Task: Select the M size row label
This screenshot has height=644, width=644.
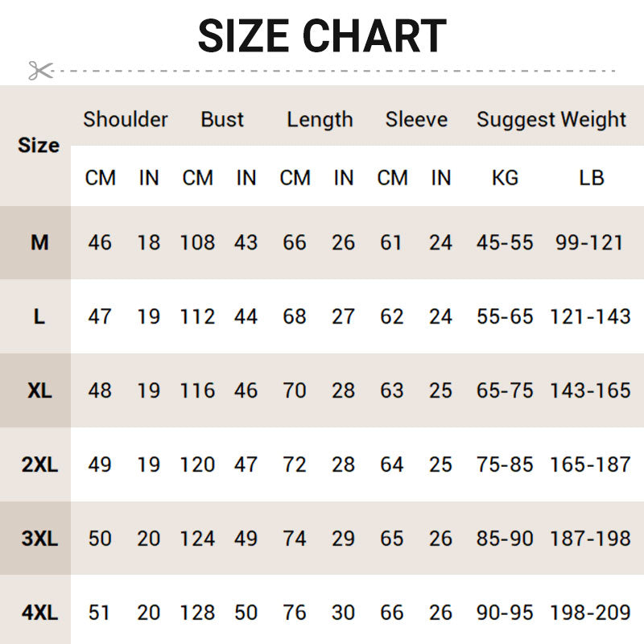Action: coord(39,242)
